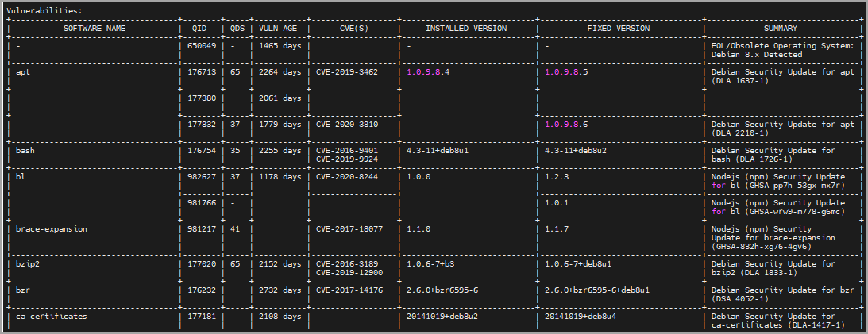The width and height of the screenshot is (868, 334).
Task: Click installed version 1.1.0
Action: pyautogui.click(x=418, y=229)
